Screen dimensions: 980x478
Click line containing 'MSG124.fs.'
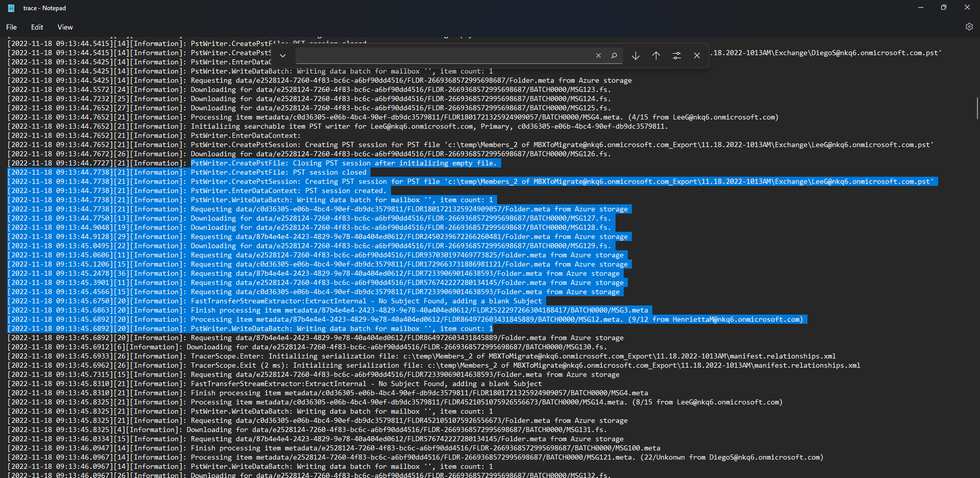309,99
